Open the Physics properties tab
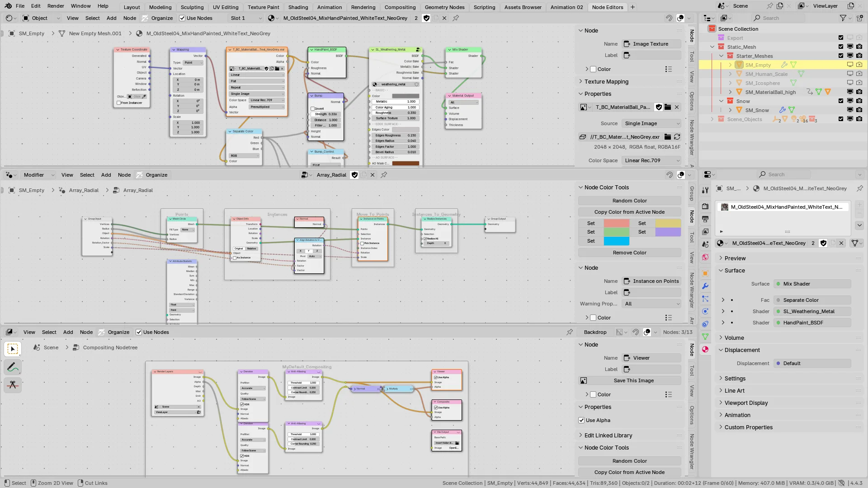868x488 pixels. [x=705, y=311]
